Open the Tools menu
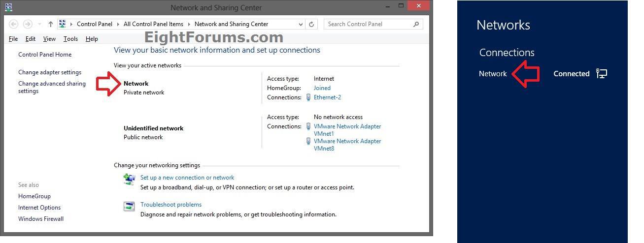 (70, 38)
